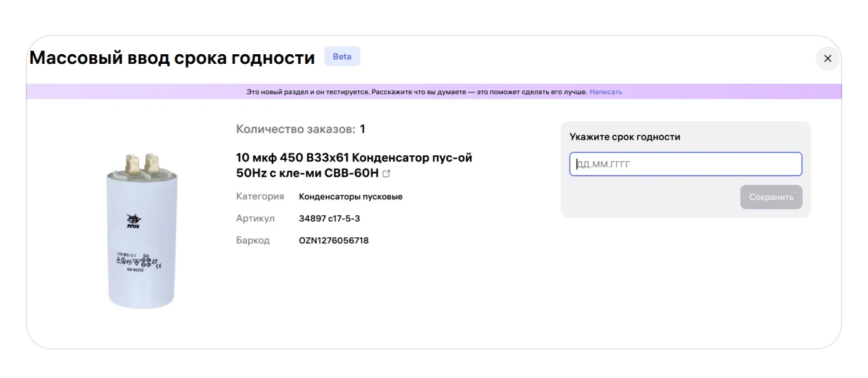Click the Написать feedback link
This screenshot has height=378, width=868.
pos(605,92)
